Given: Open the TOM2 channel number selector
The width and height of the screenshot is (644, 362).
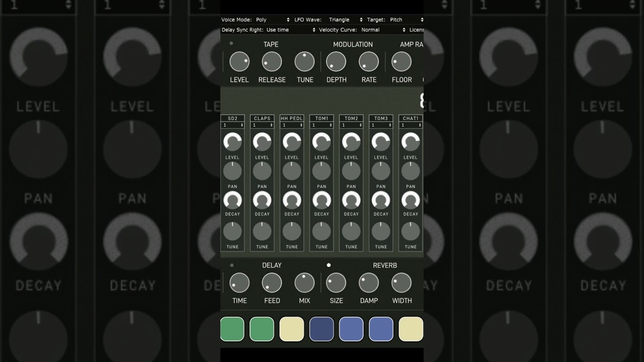Looking at the screenshot, I should [351, 125].
